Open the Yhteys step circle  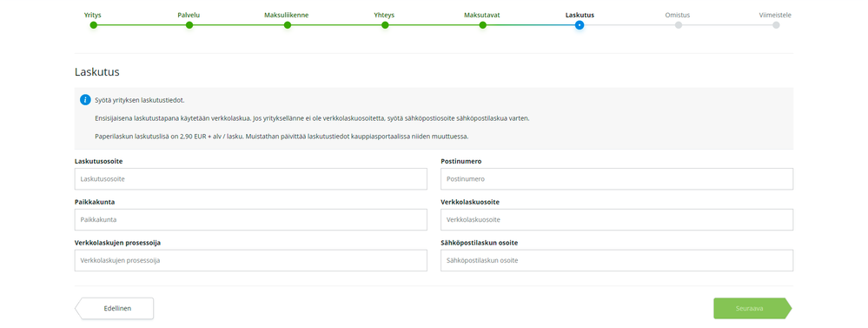[x=385, y=25]
